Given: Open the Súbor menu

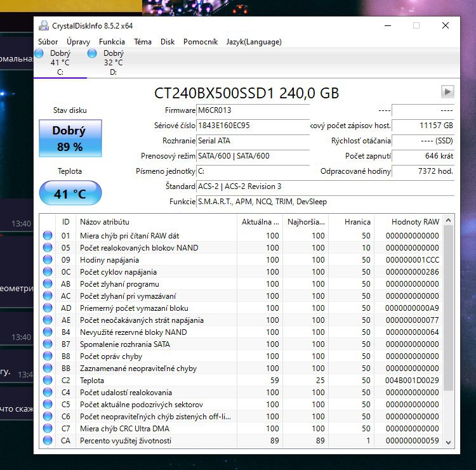Looking at the screenshot, I should (48, 42).
